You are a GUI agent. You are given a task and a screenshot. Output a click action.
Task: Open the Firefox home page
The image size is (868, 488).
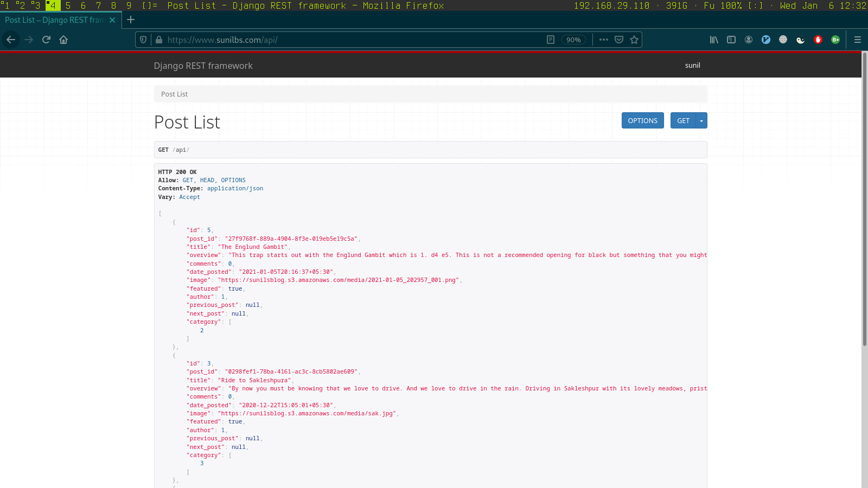tap(63, 40)
